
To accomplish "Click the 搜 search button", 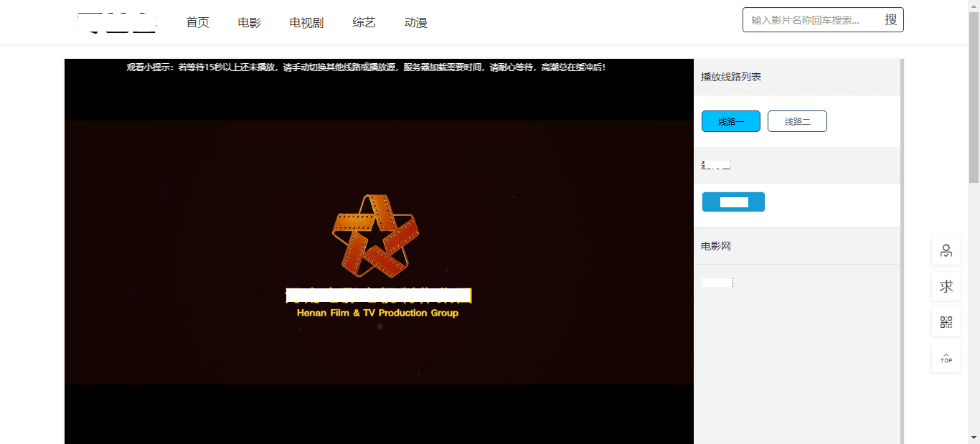I will pos(890,19).
